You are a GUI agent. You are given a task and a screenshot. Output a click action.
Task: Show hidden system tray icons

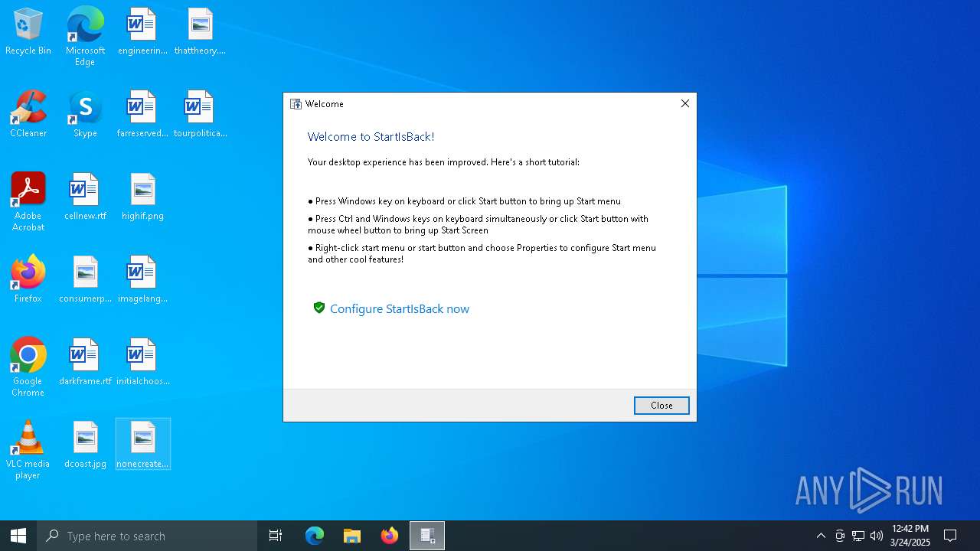821,536
